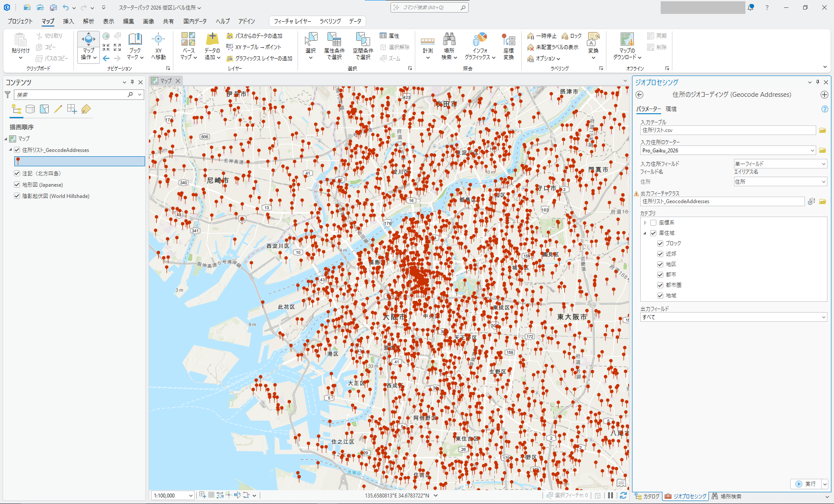Open the input address locator dropdown

(x=812, y=151)
